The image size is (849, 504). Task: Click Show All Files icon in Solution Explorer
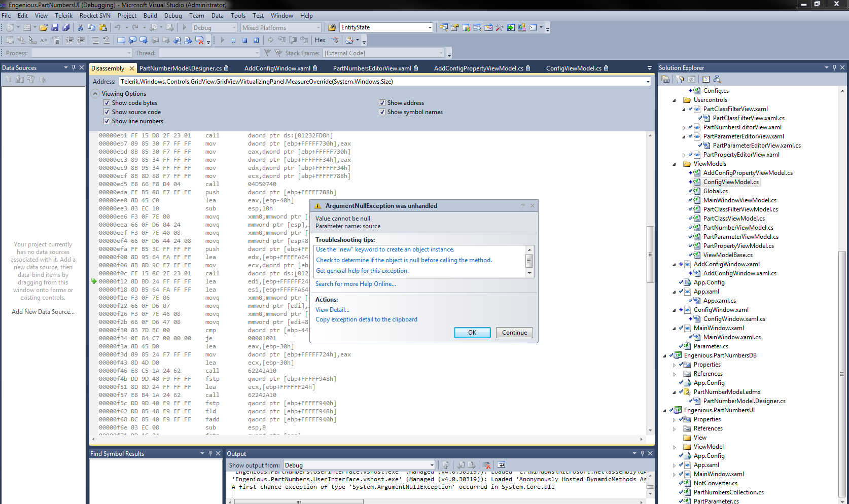pos(680,79)
